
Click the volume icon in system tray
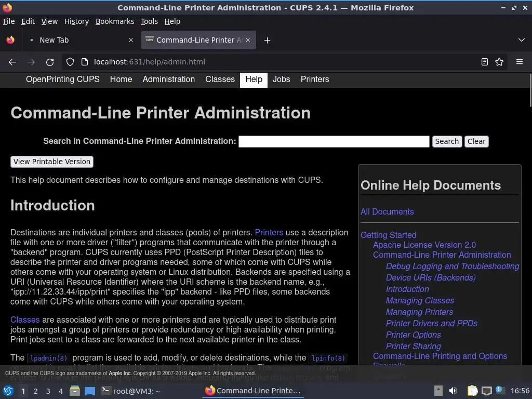point(453,391)
